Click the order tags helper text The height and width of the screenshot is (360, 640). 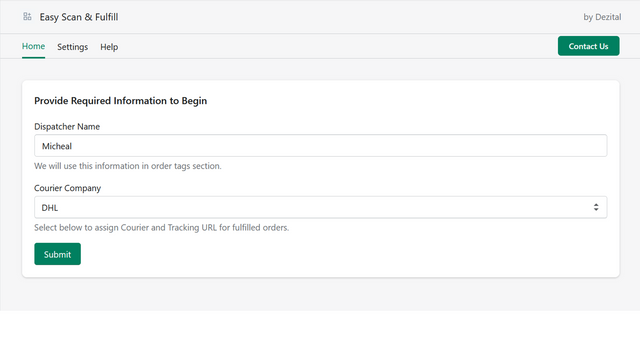(x=128, y=166)
